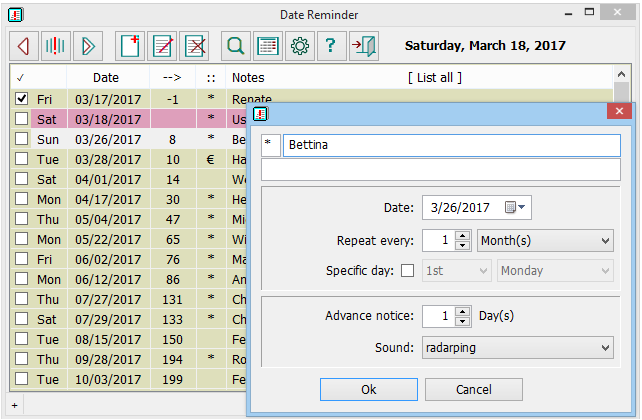Screen dimensions: 642x420
Task: Click the Notes column header
Action: click(248, 78)
